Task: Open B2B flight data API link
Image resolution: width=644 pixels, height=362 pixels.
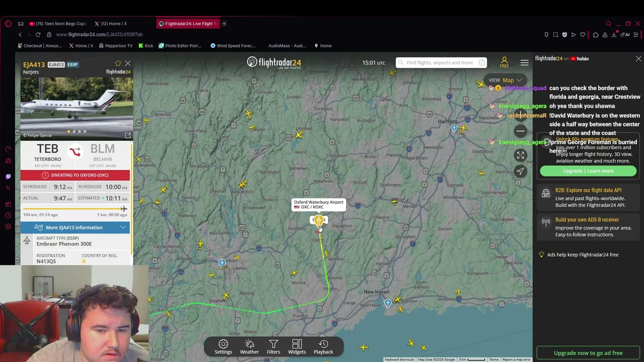Action: pos(588,198)
